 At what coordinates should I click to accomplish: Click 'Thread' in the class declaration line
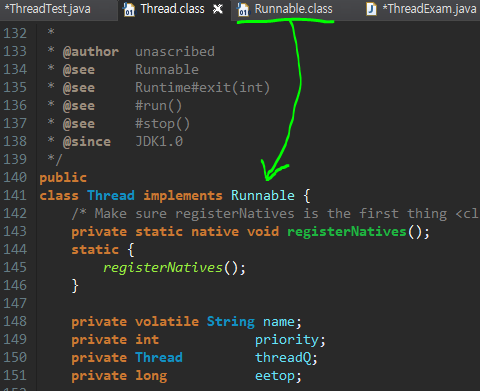[x=111, y=196]
